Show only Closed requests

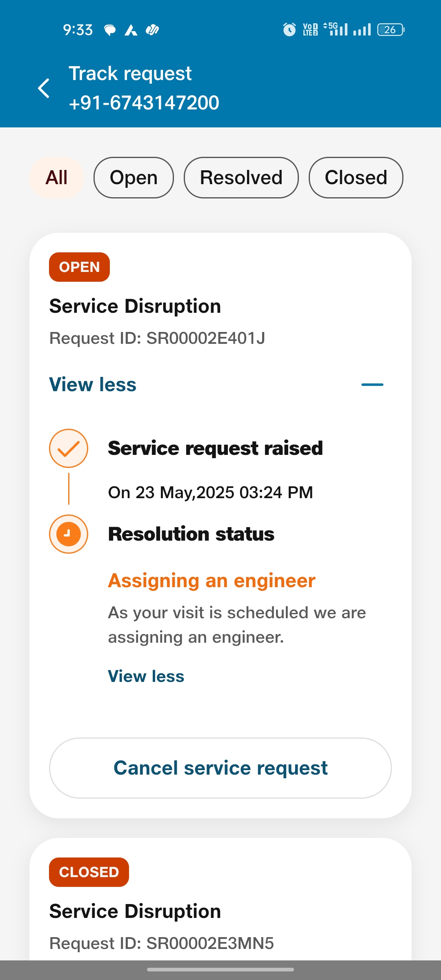pyautogui.click(x=356, y=178)
